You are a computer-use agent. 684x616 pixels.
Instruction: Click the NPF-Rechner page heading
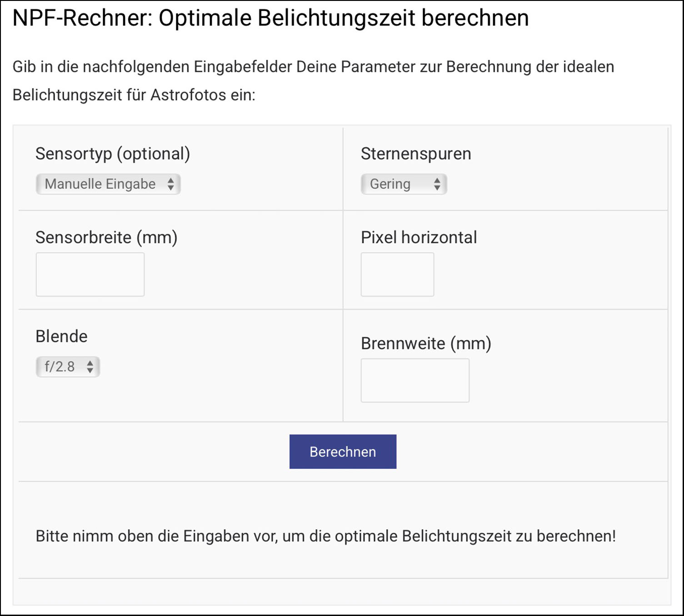[270, 18]
